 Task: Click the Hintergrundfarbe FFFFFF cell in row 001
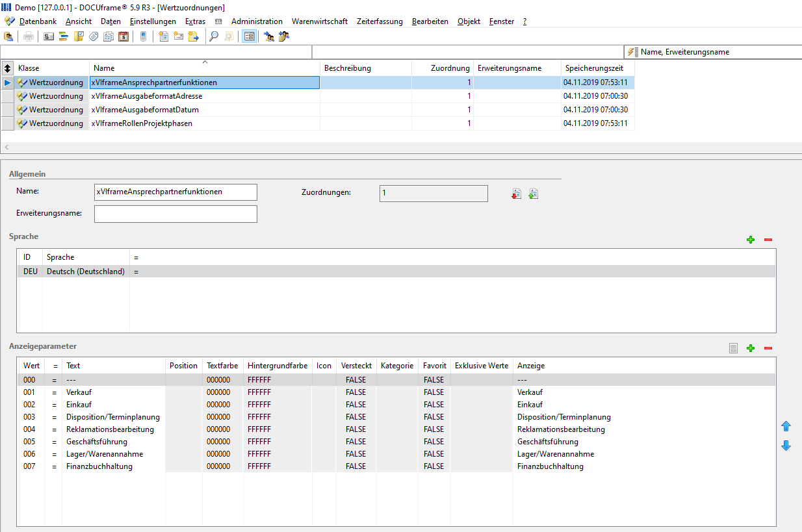(x=278, y=392)
